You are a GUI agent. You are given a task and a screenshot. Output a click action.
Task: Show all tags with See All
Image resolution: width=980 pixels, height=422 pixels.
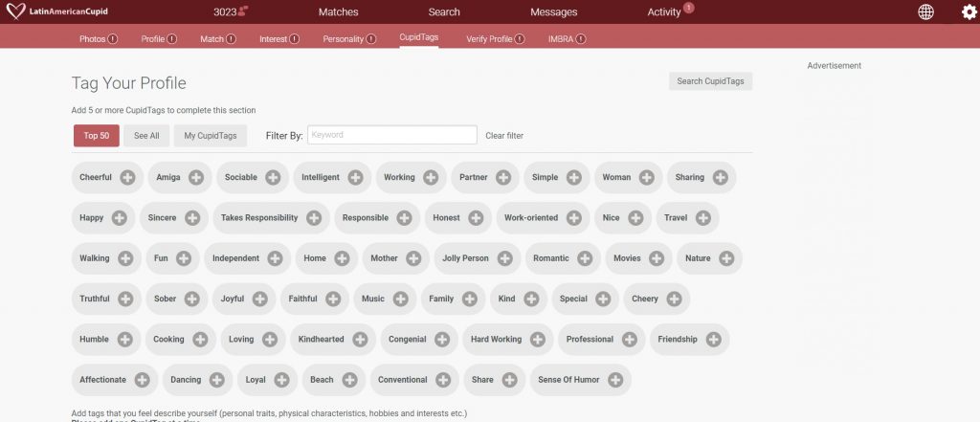(x=146, y=136)
